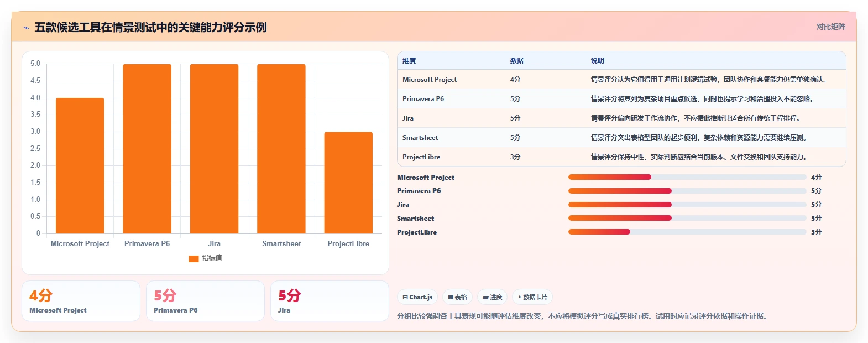Click the Primavera P6 axis label under chart
Image resolution: width=868 pixels, height=343 pixels.
tap(147, 243)
